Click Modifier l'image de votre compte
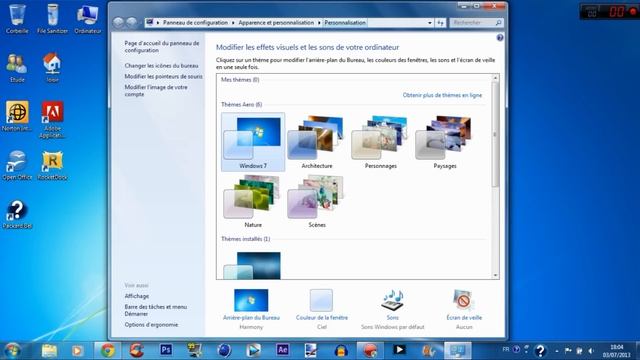The height and width of the screenshot is (360, 640). click(156, 91)
